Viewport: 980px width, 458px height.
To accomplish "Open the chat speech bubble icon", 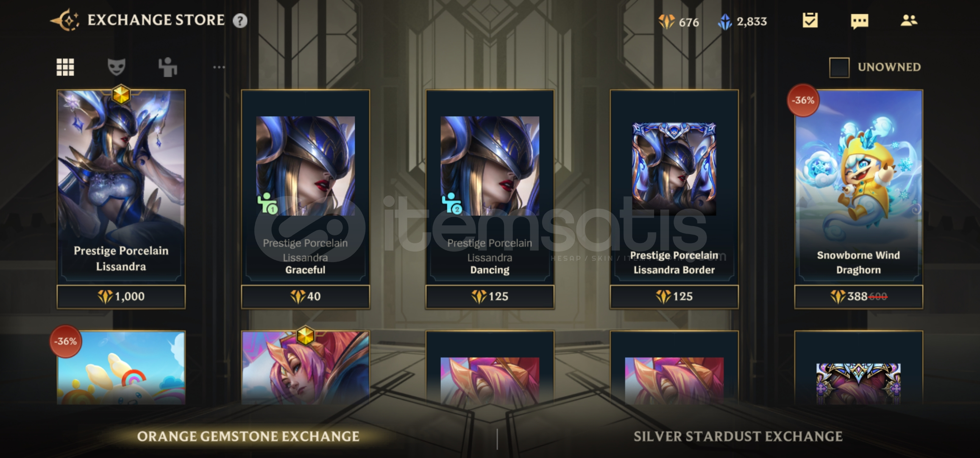I will (860, 21).
